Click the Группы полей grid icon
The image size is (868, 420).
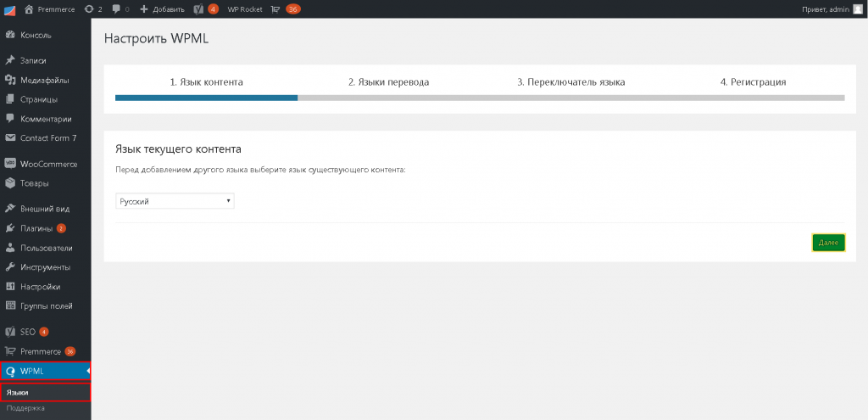coord(9,305)
